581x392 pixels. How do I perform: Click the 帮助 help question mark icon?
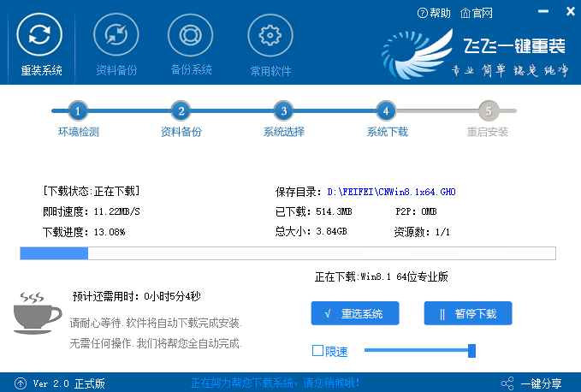422,13
